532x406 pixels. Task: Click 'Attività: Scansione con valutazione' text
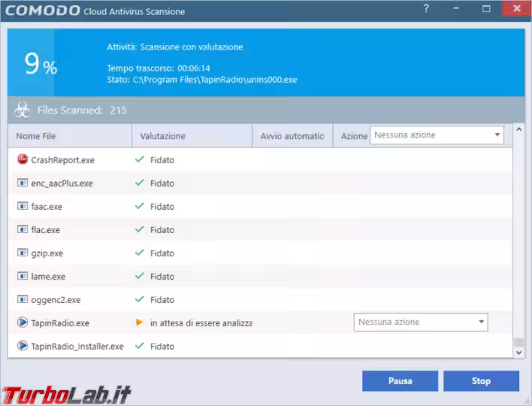click(175, 47)
